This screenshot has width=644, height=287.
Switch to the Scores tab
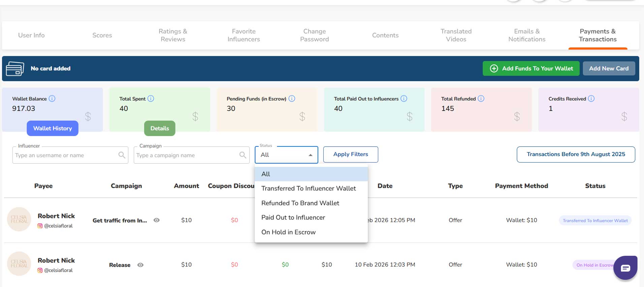tap(102, 35)
